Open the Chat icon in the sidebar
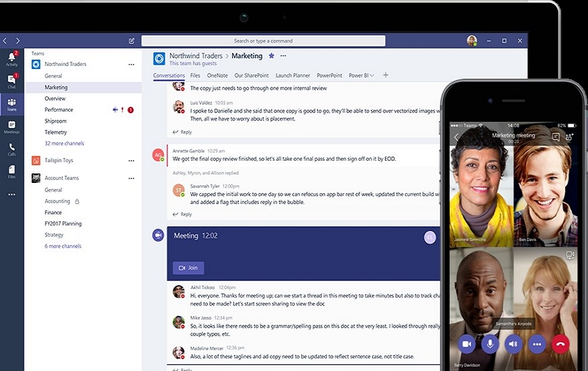 [12, 81]
